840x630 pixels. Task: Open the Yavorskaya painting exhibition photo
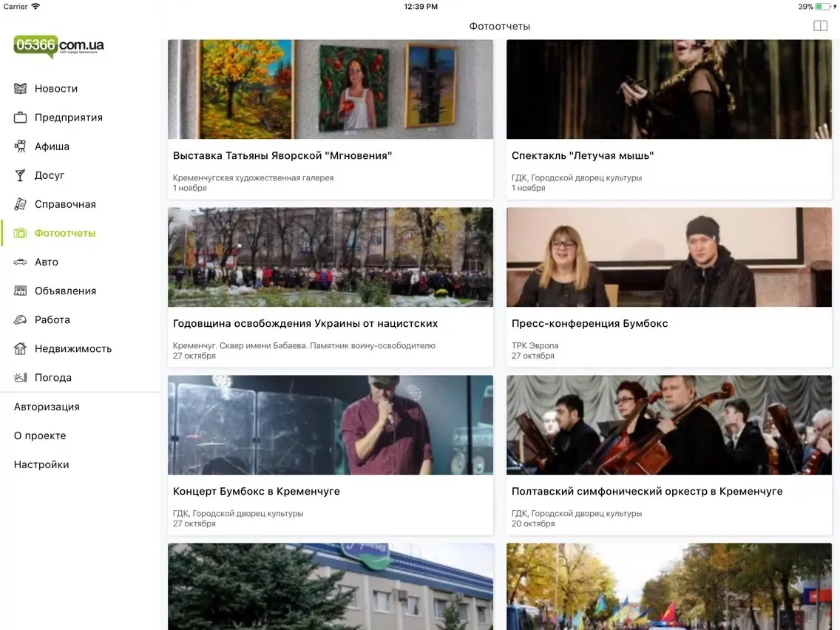point(331,89)
